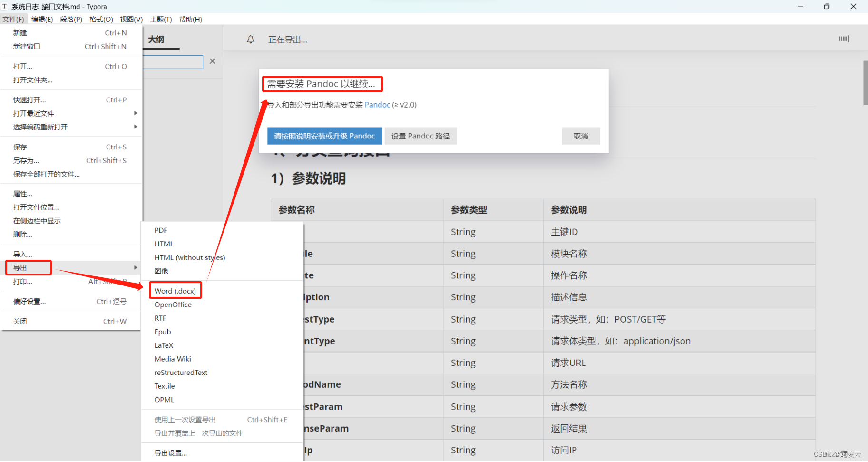
Task: Export as OPML
Action: point(223,400)
